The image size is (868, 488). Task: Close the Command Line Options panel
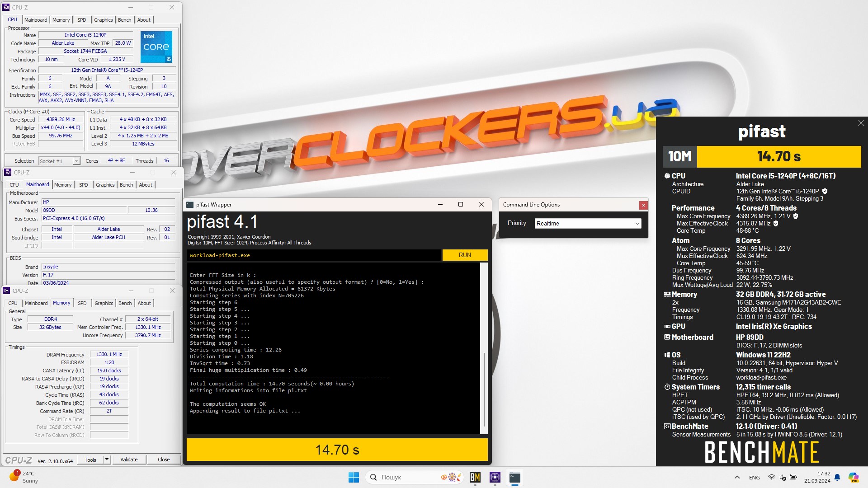(x=643, y=205)
